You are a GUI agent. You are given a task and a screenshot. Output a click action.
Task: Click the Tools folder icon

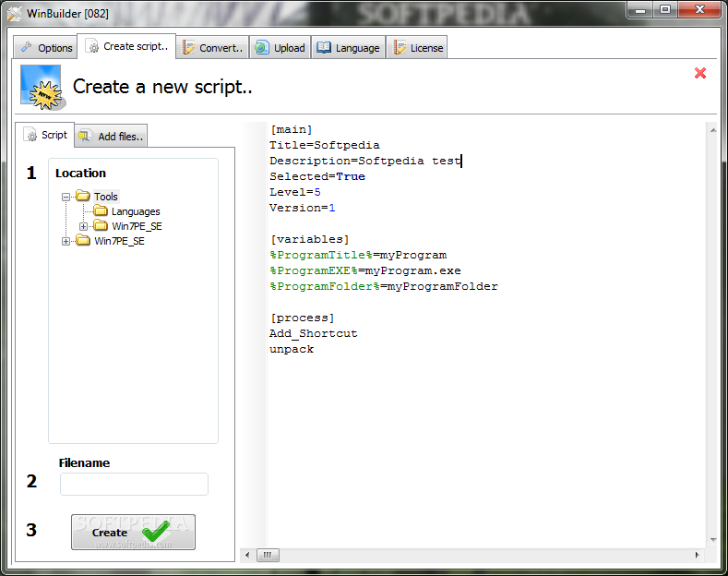pyautogui.click(x=83, y=196)
